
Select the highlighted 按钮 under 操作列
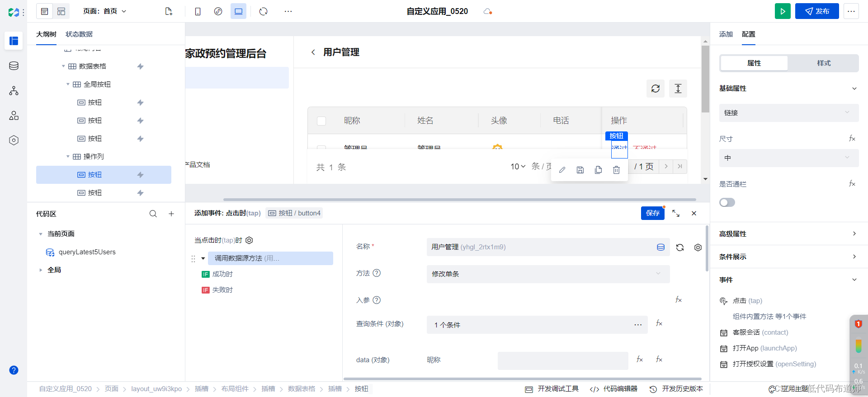(104, 175)
